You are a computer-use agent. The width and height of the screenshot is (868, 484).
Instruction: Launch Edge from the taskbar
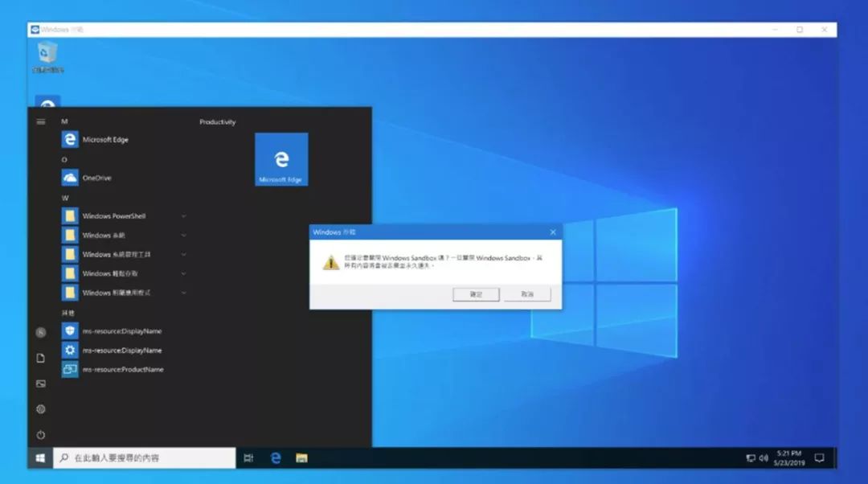[x=275, y=458]
